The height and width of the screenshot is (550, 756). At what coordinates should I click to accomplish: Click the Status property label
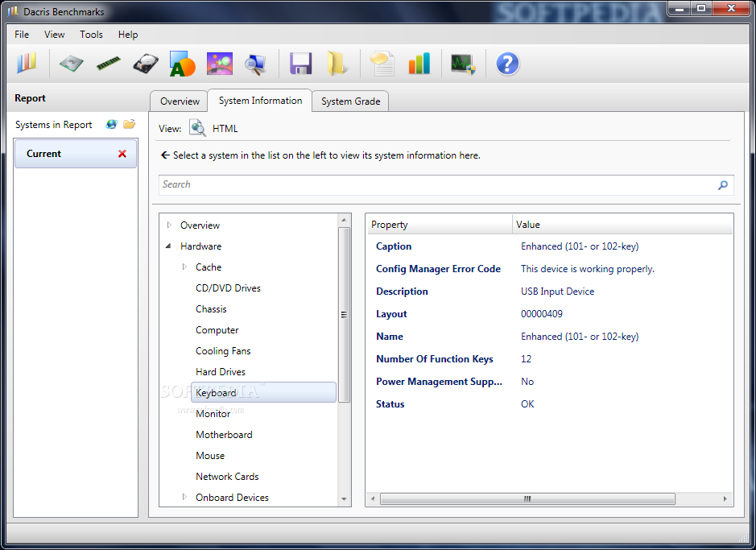coord(390,404)
